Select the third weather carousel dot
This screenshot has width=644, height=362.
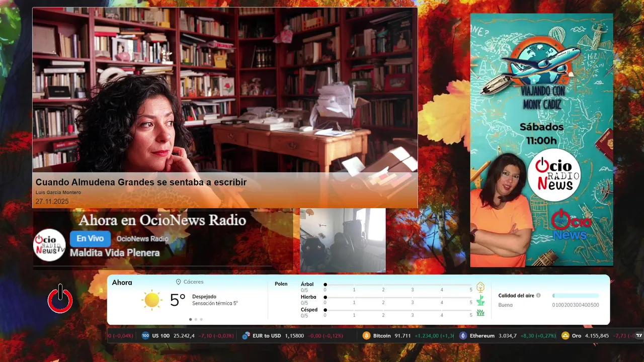(201, 319)
